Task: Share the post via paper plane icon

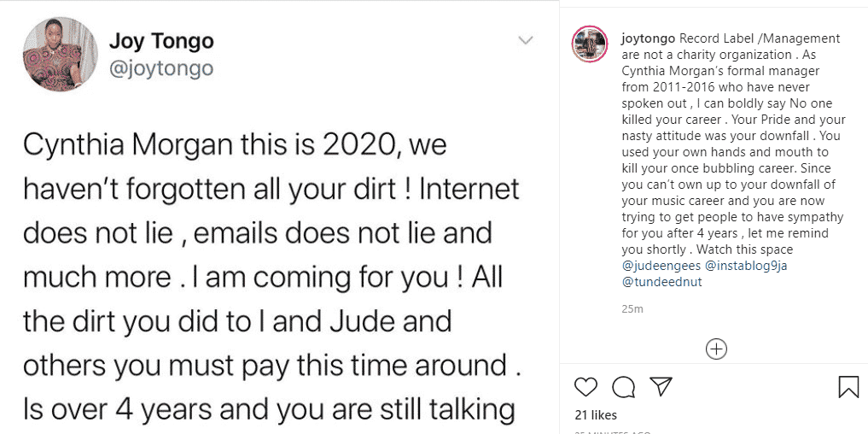Action: pos(660,387)
